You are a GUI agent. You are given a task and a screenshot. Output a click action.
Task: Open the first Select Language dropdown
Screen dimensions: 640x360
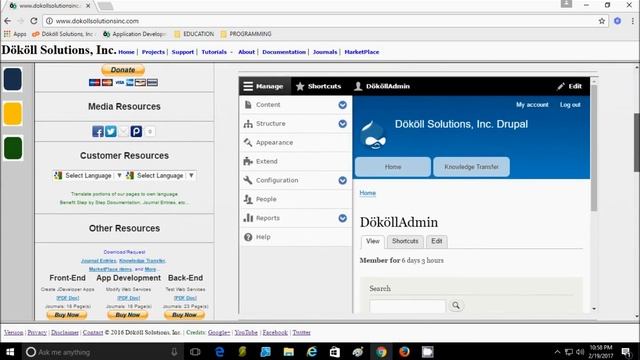[88, 176]
